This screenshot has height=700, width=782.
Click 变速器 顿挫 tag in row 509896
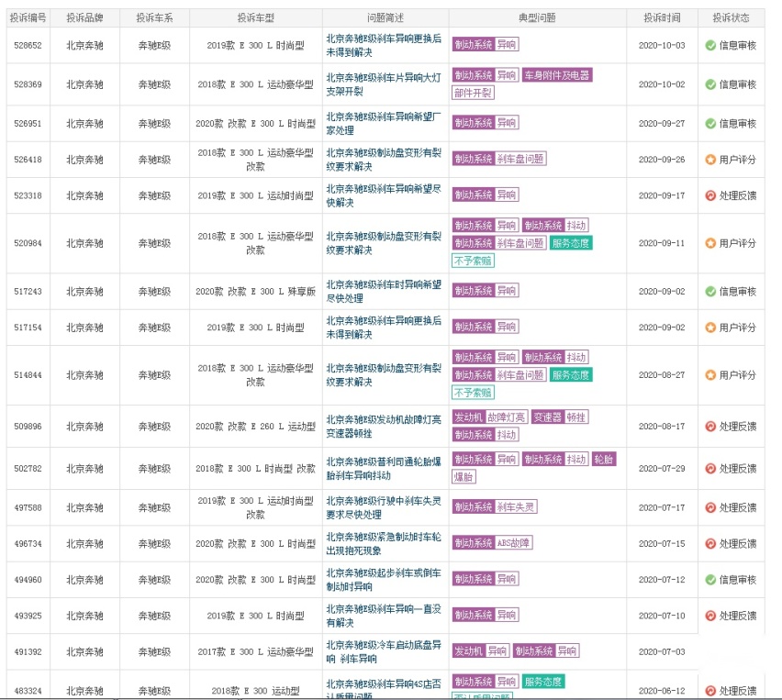(x=560, y=417)
